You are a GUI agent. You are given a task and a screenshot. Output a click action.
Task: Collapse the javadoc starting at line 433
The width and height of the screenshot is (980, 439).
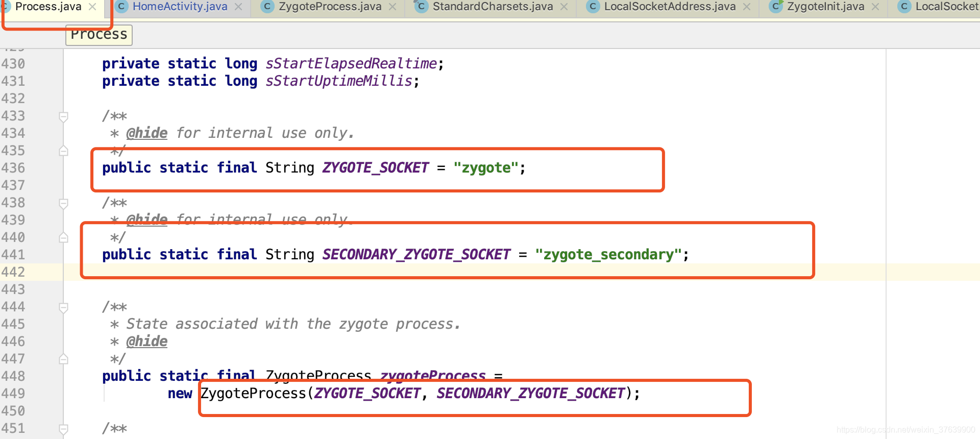pos(63,117)
